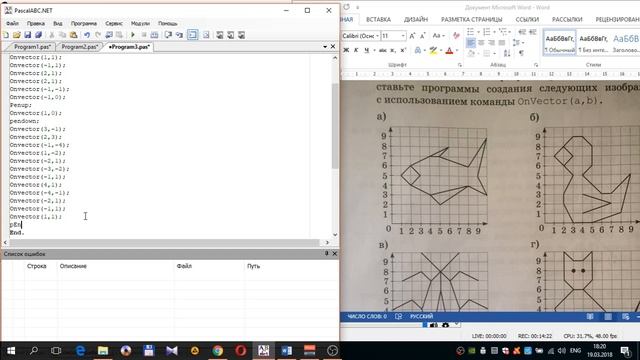The width and height of the screenshot is (640, 360).
Task: Open the ВСТАВКА ribbon tab in Word
Action: pos(378,20)
